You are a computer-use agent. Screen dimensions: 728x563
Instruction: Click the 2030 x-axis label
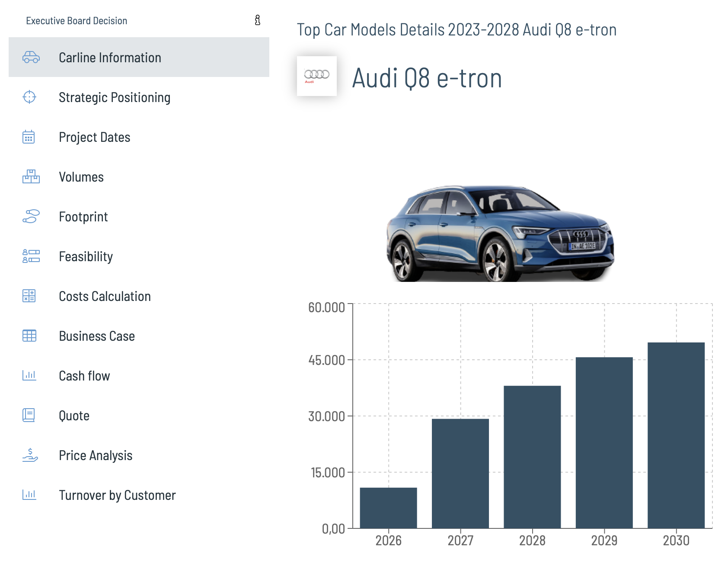click(x=676, y=541)
